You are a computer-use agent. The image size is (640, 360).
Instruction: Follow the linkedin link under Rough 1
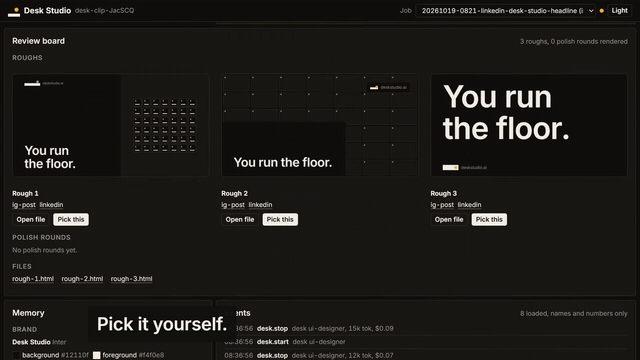[51, 205]
